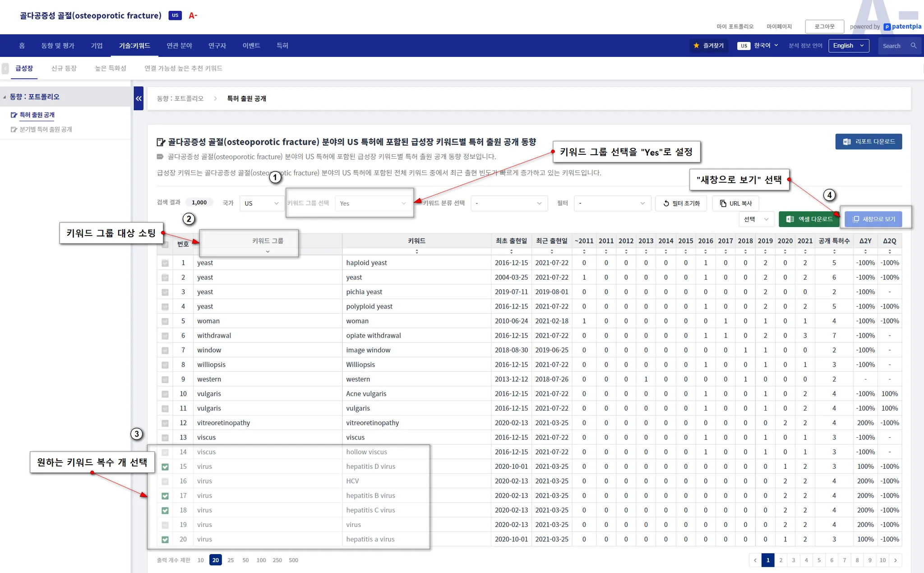Uncheck row 15 hepatitis D virus

tap(165, 467)
